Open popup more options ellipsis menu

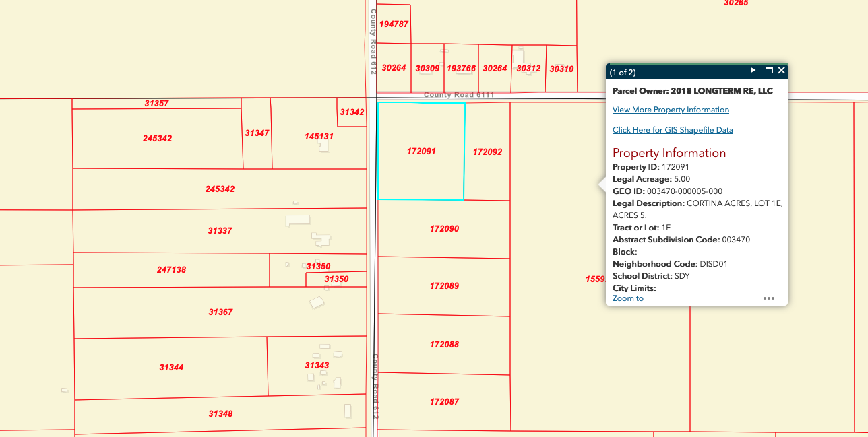(768, 298)
